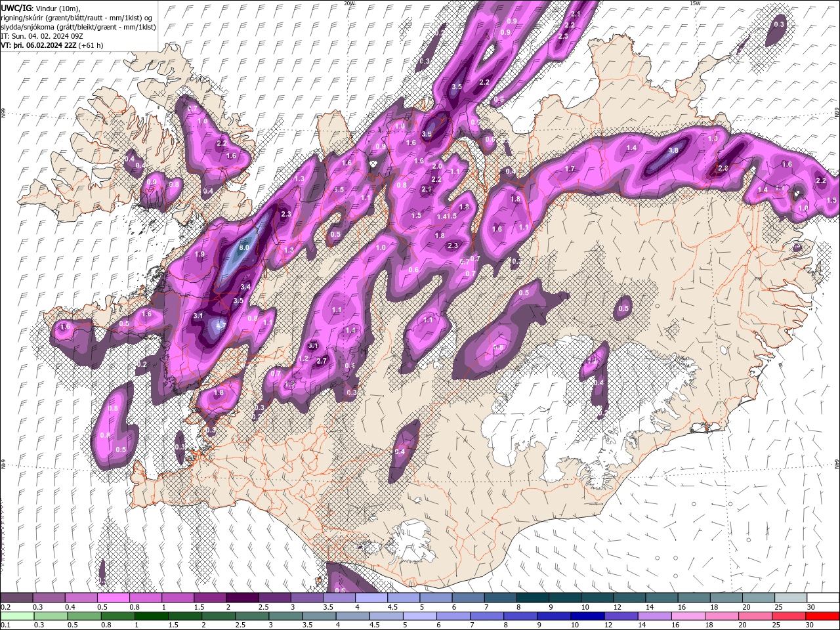840x630 pixels.
Task: Click the 15W longitude label
Action: tap(694, 3)
